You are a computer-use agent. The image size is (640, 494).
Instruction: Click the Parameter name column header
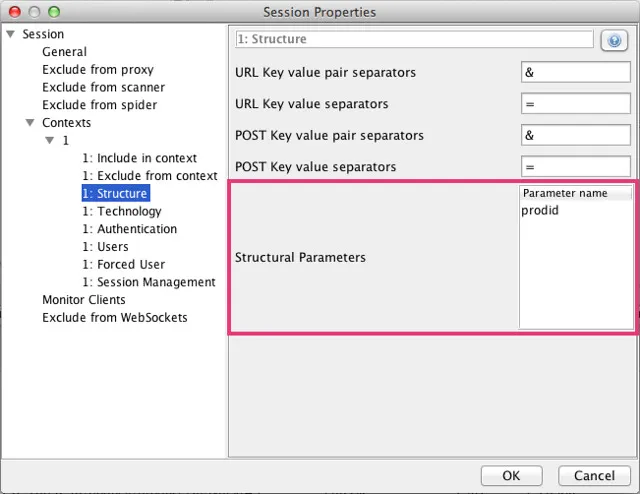(x=575, y=193)
